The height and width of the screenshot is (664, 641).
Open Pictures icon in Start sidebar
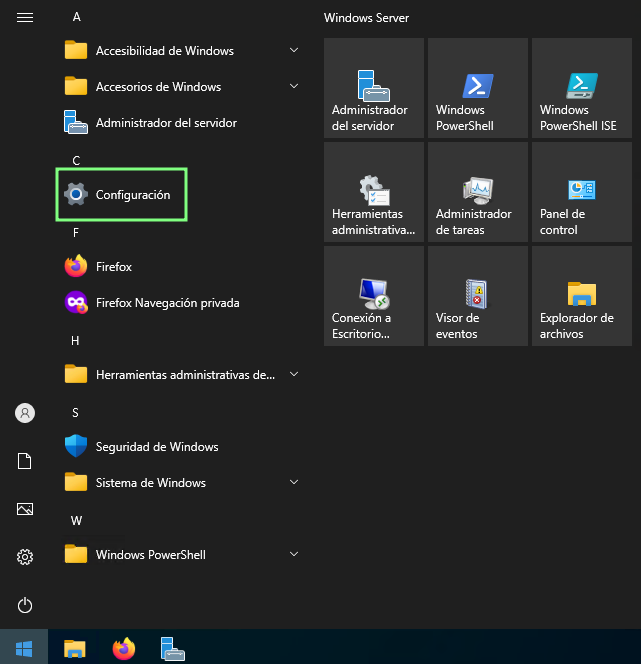(25, 509)
